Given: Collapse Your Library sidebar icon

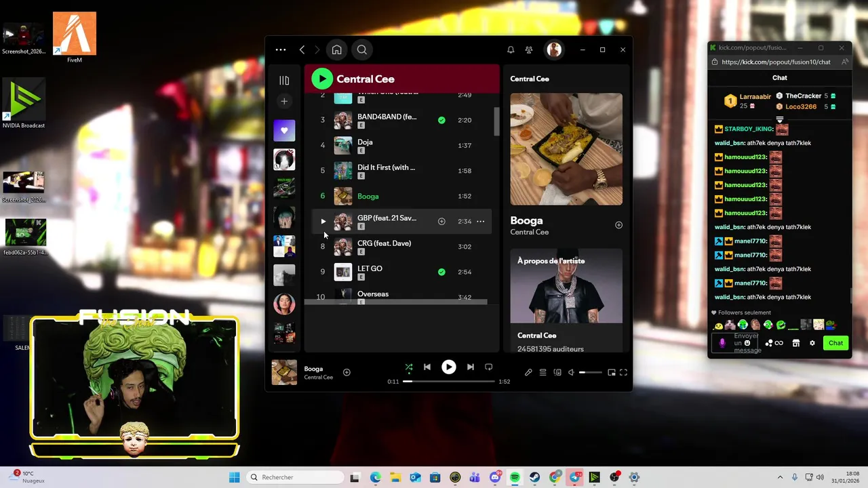Looking at the screenshot, I should point(284,81).
